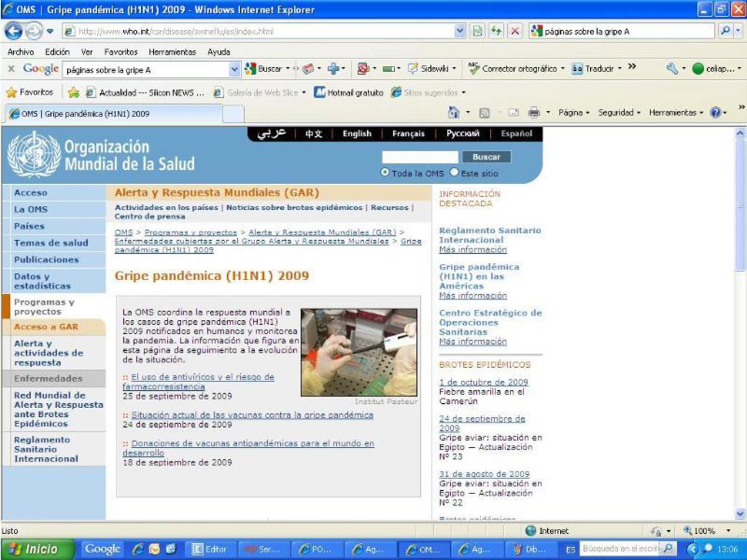This screenshot has height=560, width=747.
Task: Open the Archivo menu
Action: point(21,52)
